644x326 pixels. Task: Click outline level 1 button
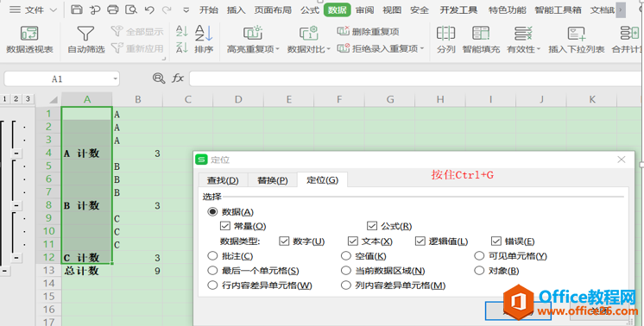coord(4,99)
